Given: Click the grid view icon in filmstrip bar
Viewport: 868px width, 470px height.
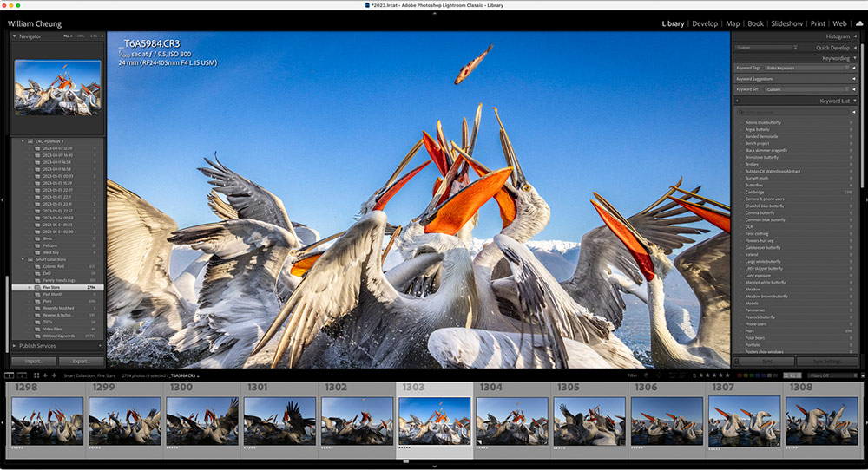Looking at the screenshot, I should pyautogui.click(x=36, y=375).
